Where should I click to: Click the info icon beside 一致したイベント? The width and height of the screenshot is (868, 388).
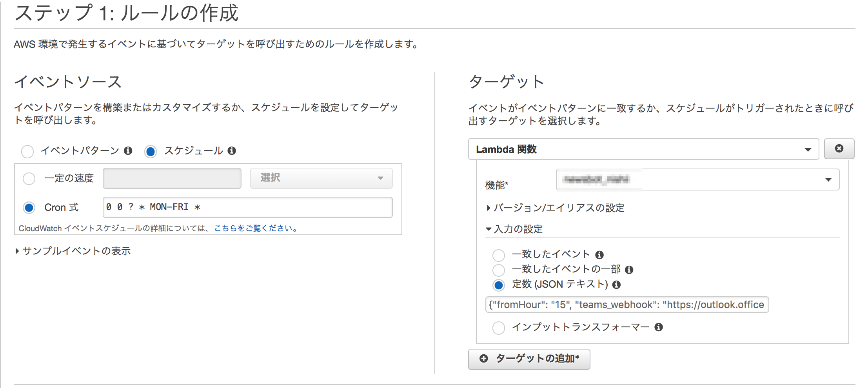click(600, 254)
